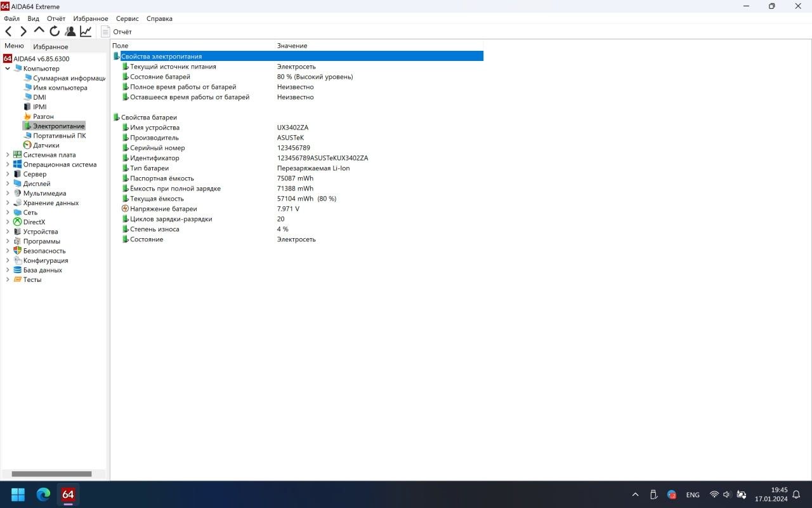
Task: Click the AIDA64 taskbar icon
Action: click(x=68, y=494)
